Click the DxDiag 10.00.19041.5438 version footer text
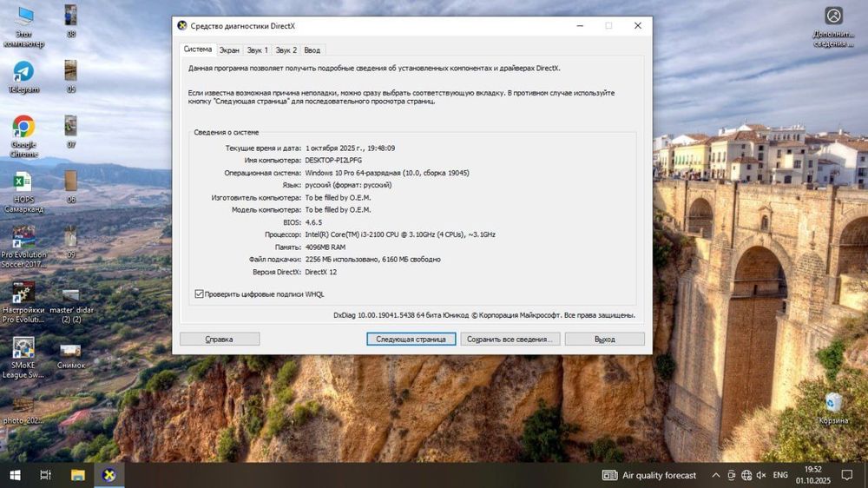The image size is (868, 488). (483, 315)
